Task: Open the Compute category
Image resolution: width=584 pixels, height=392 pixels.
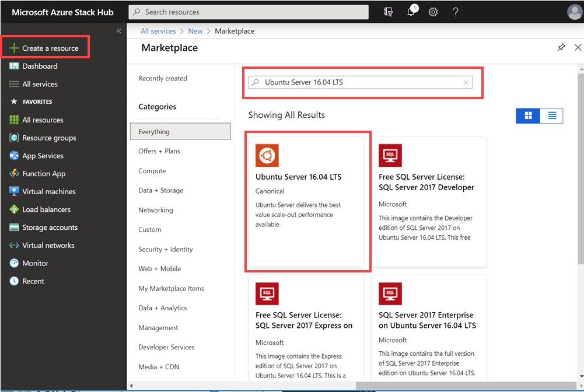Action: pos(152,170)
